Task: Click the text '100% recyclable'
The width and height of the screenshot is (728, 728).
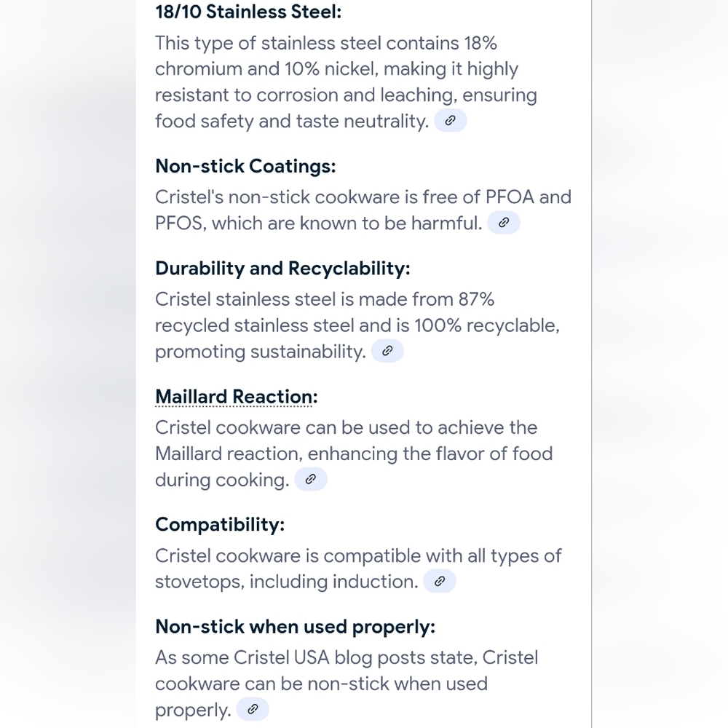Action: point(486,326)
